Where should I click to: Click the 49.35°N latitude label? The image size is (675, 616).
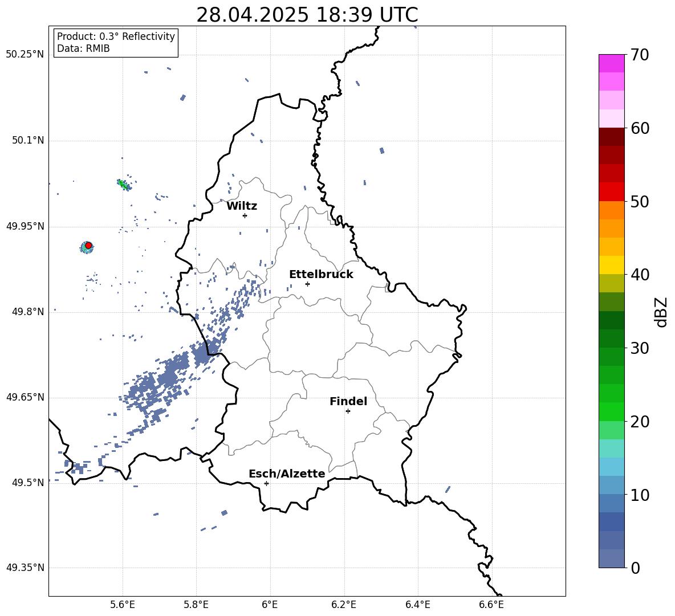pos(25,568)
